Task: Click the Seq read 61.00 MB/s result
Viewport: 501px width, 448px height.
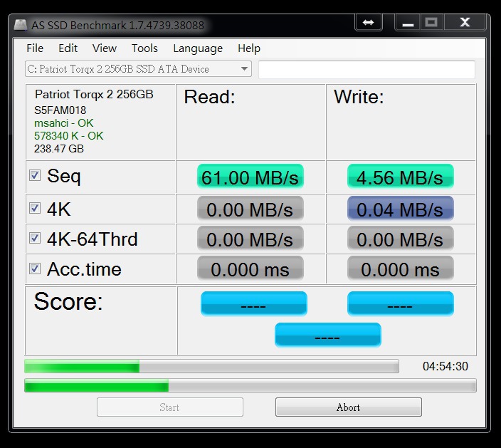Action: (x=250, y=177)
